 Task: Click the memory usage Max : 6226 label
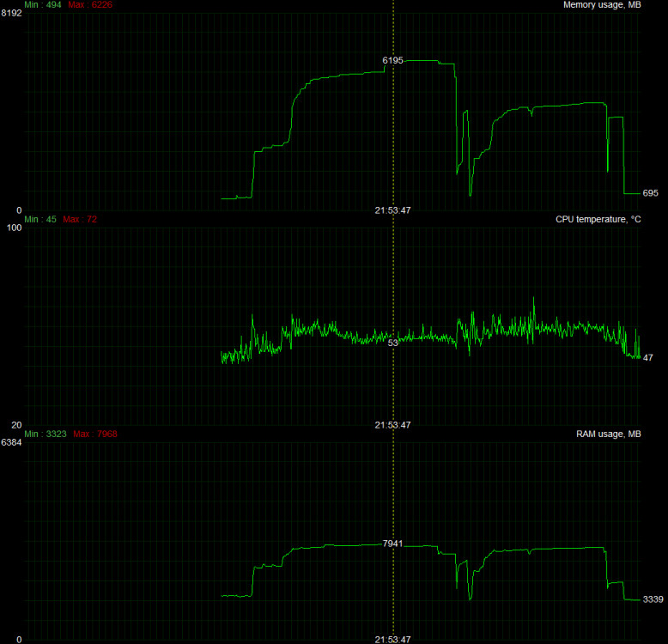(x=90, y=4)
